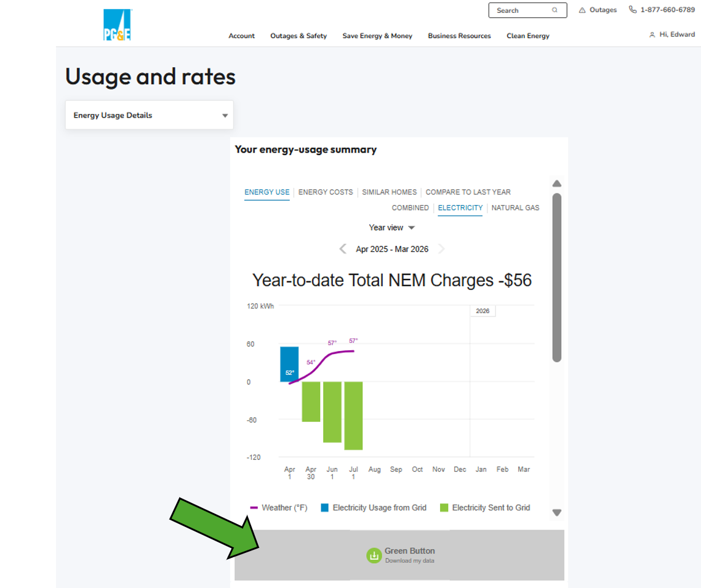Select the ELECTRICITY fuel tab

click(460, 208)
